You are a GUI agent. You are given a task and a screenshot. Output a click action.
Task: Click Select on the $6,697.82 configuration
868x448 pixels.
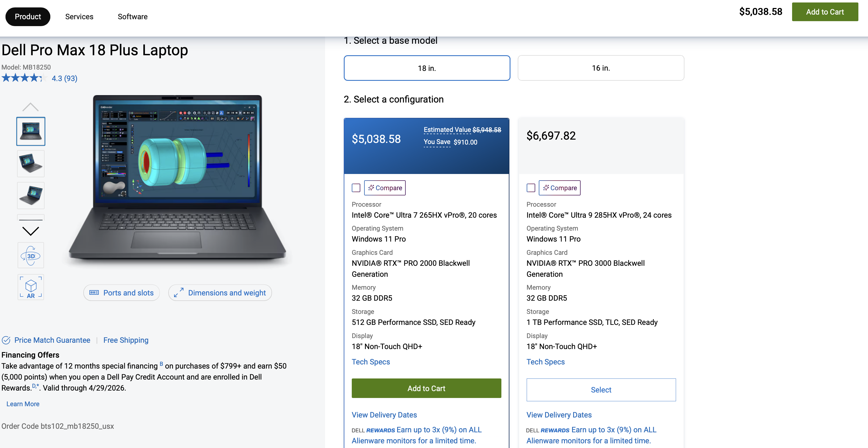click(x=601, y=390)
